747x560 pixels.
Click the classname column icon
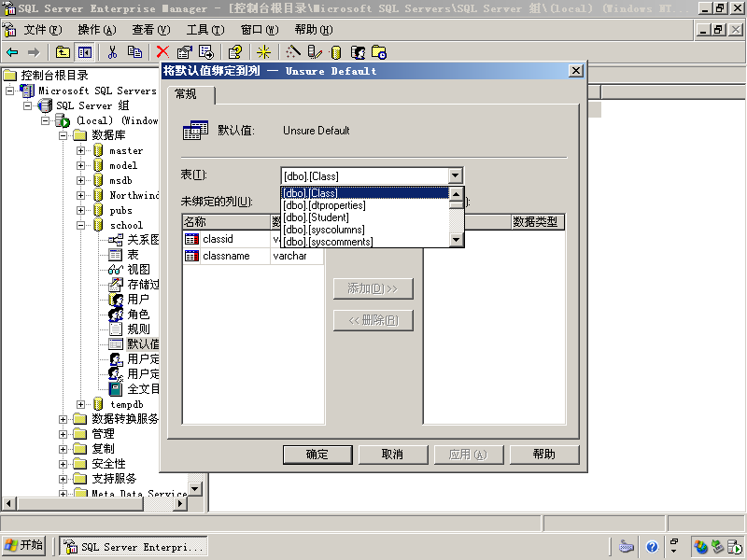[191, 256]
